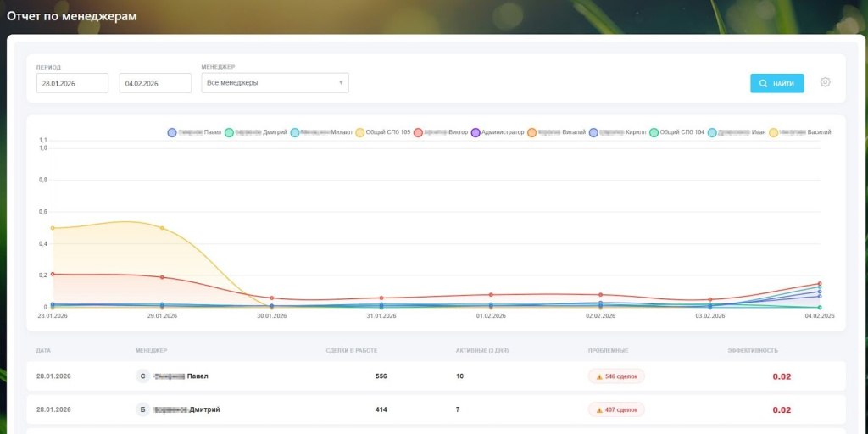Sort by Эффективность column header

point(752,350)
